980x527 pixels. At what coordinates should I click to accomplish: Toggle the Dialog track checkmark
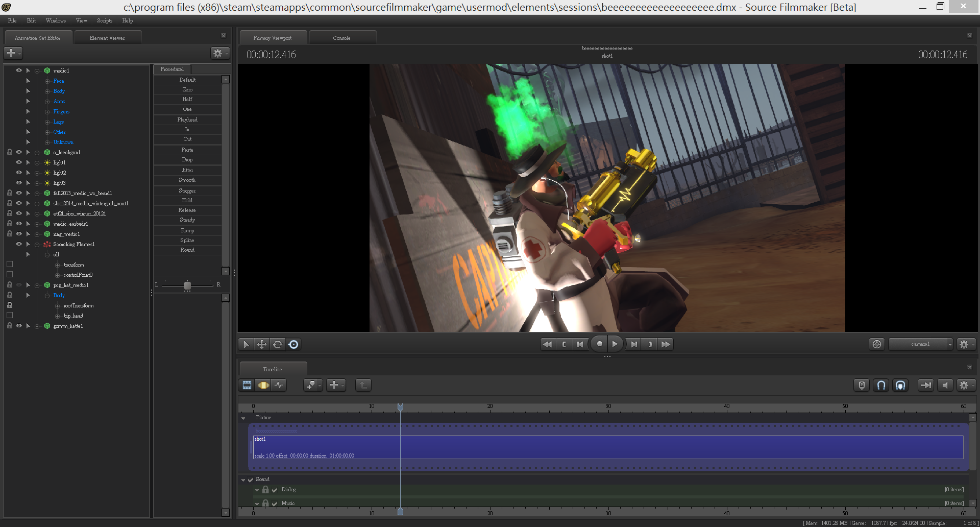coord(275,490)
